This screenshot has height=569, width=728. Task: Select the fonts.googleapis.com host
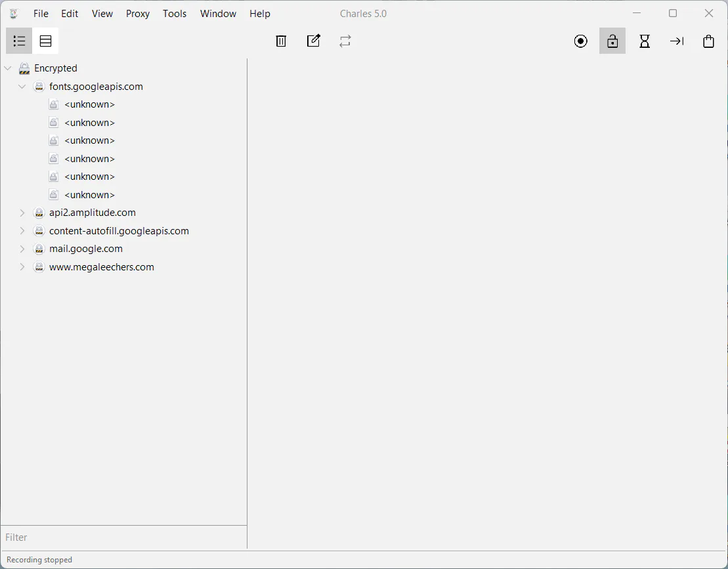pyautogui.click(x=96, y=87)
